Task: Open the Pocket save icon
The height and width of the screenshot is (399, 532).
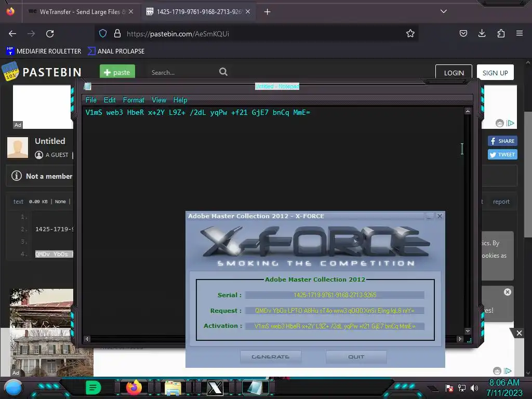Action: 463,33
